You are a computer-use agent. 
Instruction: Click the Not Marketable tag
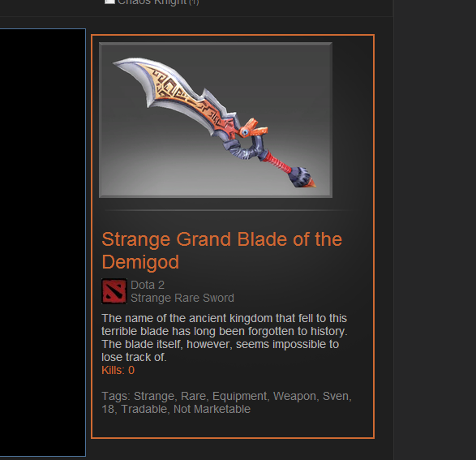(x=212, y=409)
